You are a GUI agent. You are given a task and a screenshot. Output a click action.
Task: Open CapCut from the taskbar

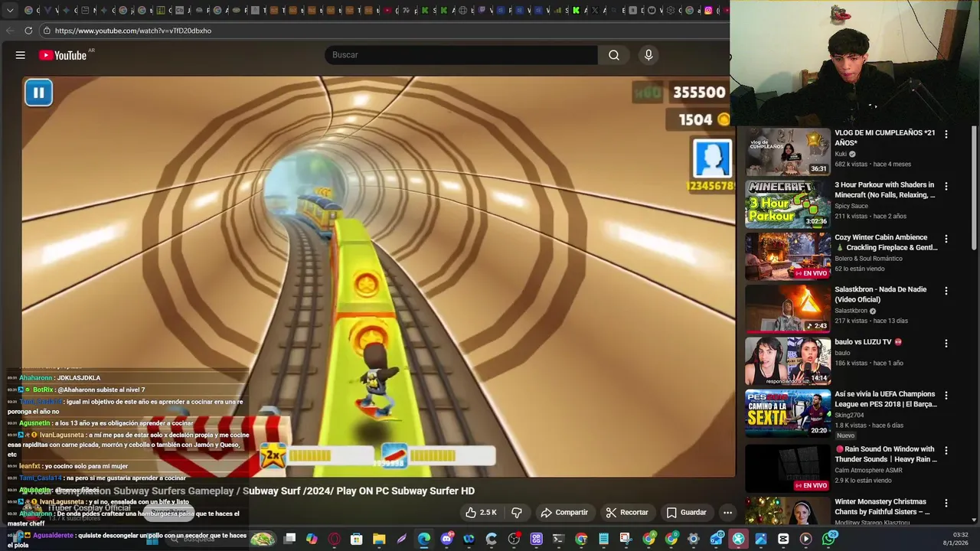[x=783, y=540]
